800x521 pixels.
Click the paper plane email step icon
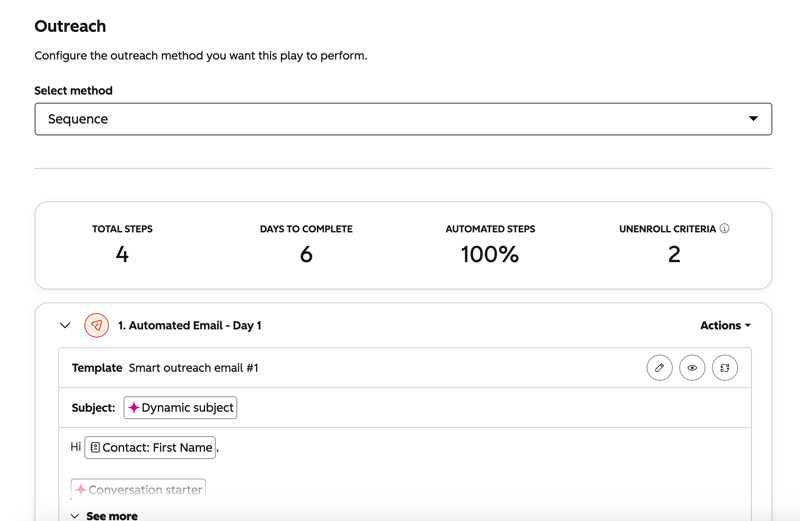coord(96,325)
